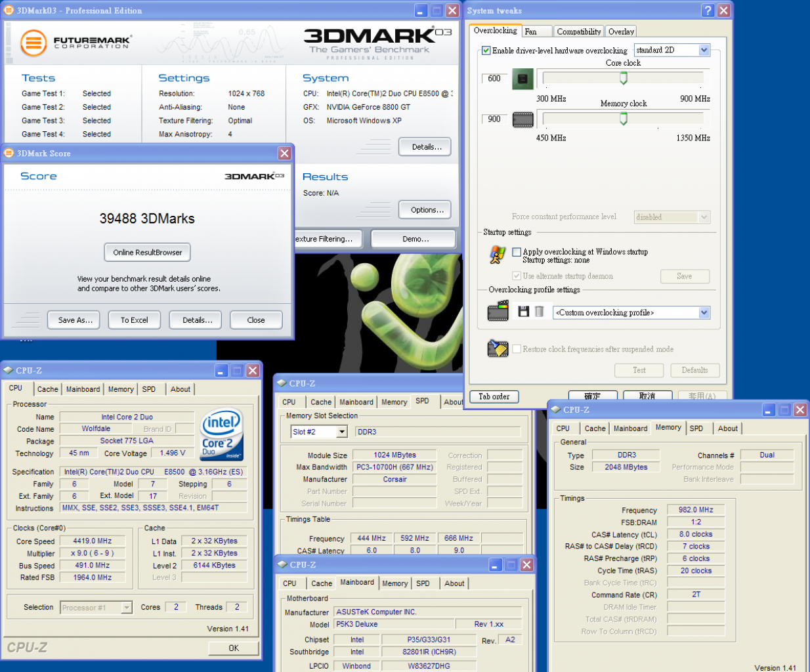Viewport: 810px width, 672px height.
Task: Open the Overlay tab in System tweaks
Action: (621, 31)
